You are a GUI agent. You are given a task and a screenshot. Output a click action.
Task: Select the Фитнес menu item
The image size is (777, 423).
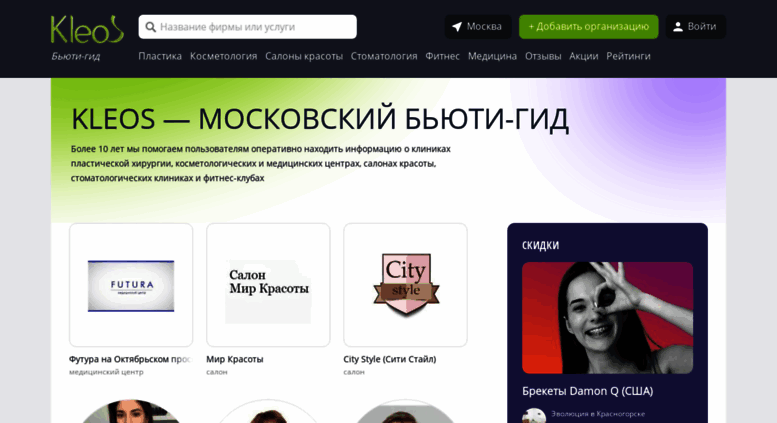(x=443, y=56)
